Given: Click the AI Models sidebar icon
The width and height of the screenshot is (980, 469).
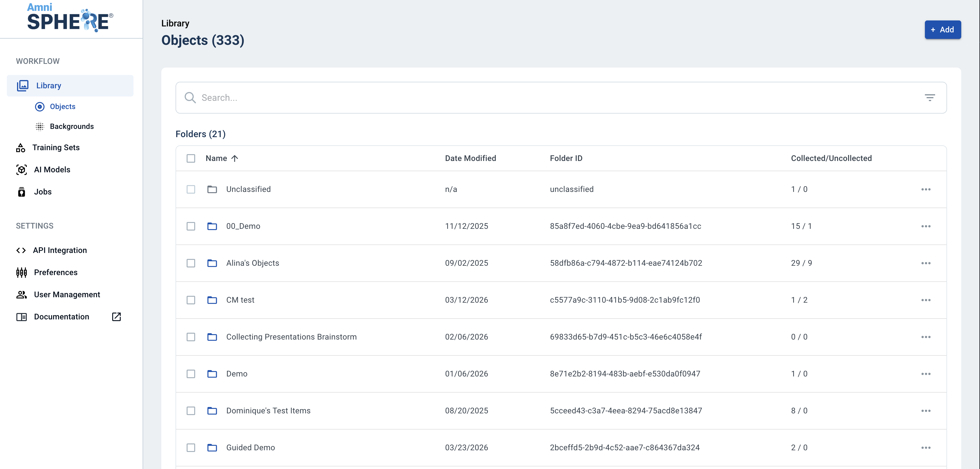Looking at the screenshot, I should [21, 170].
